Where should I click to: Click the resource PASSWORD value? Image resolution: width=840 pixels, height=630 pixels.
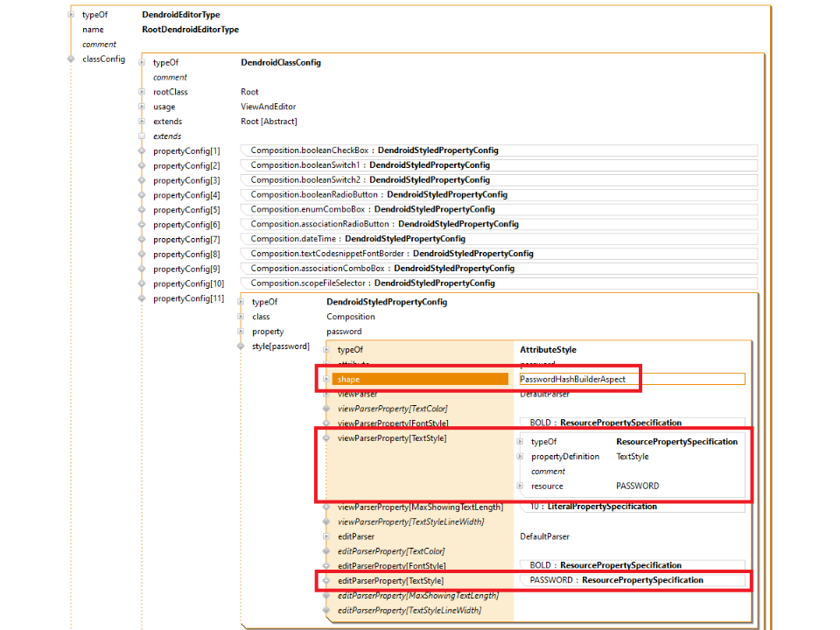tap(637, 486)
